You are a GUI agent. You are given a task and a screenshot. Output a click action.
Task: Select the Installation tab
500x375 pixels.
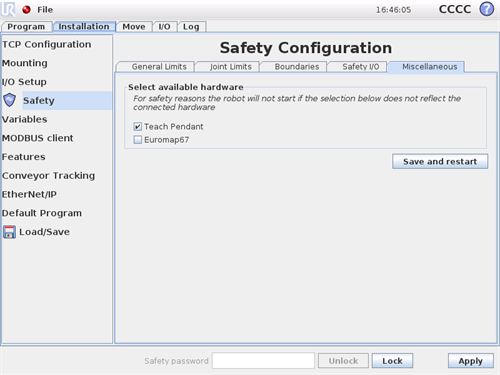pyautogui.click(x=84, y=27)
